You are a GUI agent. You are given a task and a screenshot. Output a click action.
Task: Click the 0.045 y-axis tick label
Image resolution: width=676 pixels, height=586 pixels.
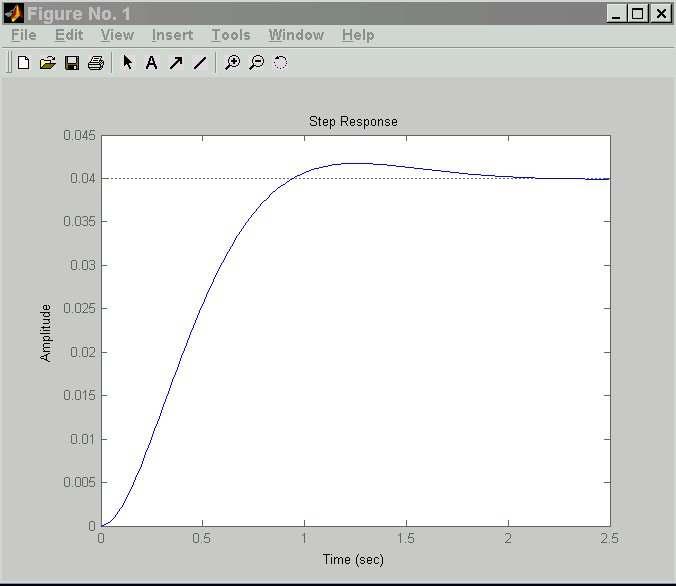pos(79,135)
